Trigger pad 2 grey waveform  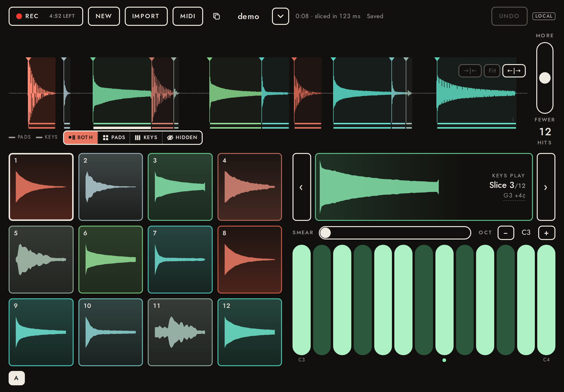110,187
